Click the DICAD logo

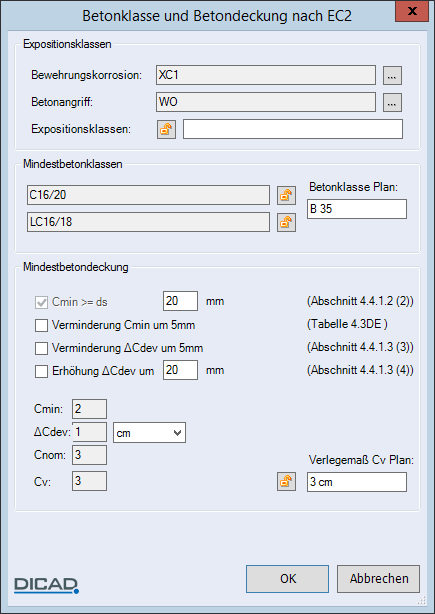(x=47, y=585)
